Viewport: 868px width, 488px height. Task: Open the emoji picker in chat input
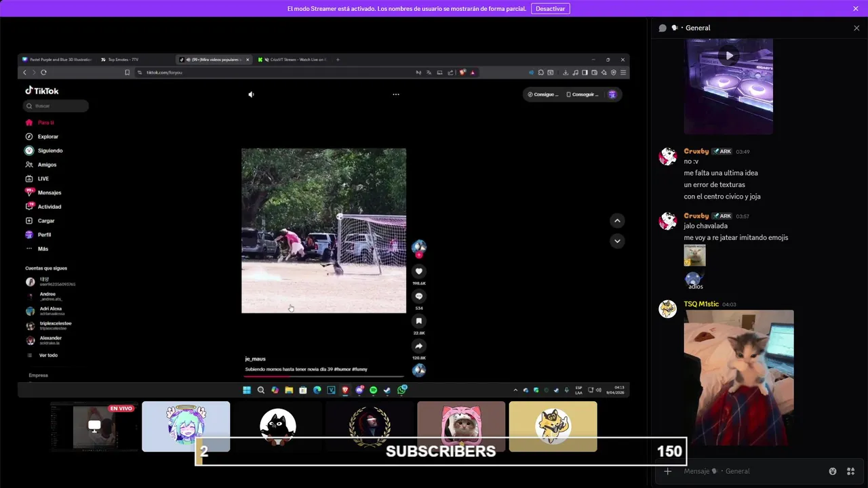(833, 471)
